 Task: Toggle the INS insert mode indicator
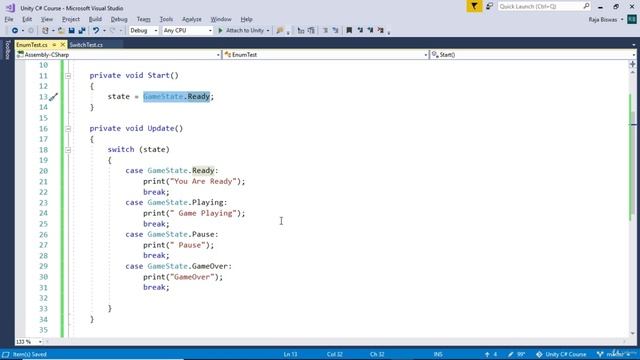438,354
